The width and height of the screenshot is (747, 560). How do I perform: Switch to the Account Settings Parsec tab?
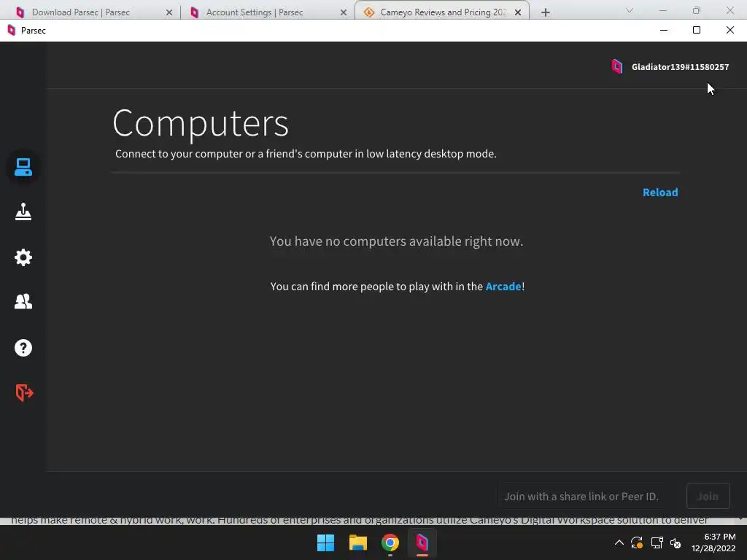point(255,12)
